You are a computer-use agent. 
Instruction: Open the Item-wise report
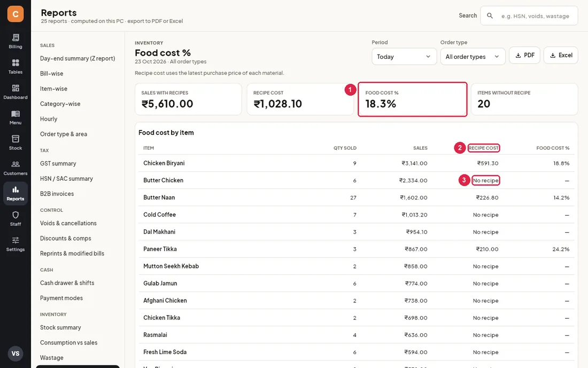tap(53, 89)
